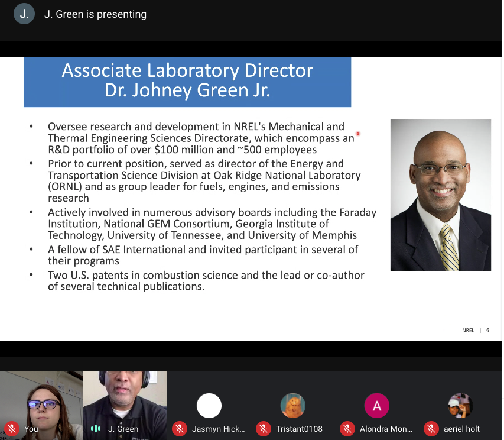The image size is (504, 440).
Task: Click the 'Tristant0108' participant name
Action: (x=299, y=429)
